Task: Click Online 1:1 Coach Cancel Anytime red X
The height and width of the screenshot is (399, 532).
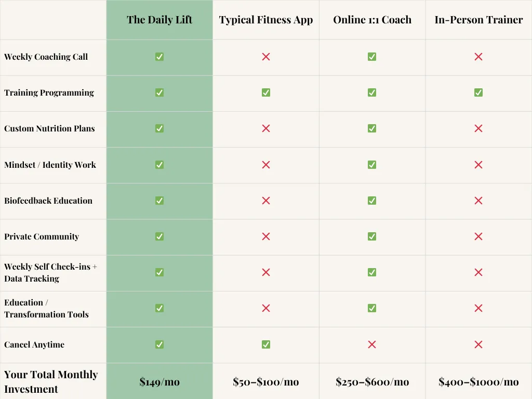Action: pos(372,345)
